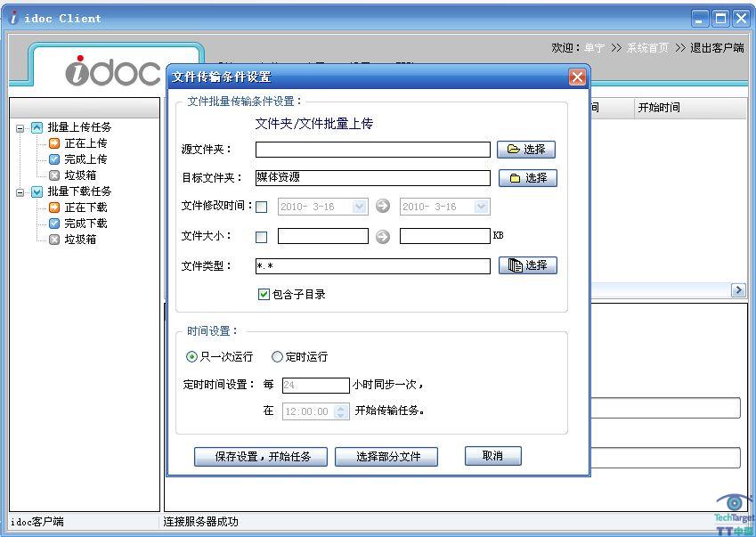Click 选择 button for source folder
This screenshot has width=756, height=537.
click(526, 150)
